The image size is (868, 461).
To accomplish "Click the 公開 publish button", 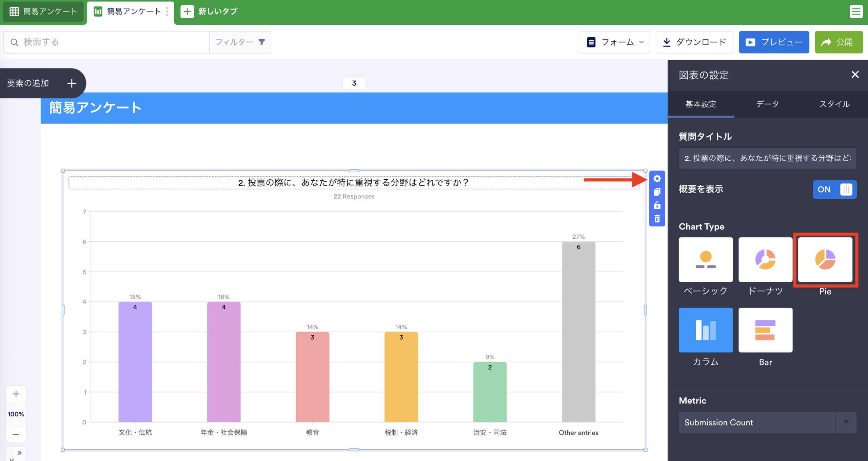I will tap(839, 42).
